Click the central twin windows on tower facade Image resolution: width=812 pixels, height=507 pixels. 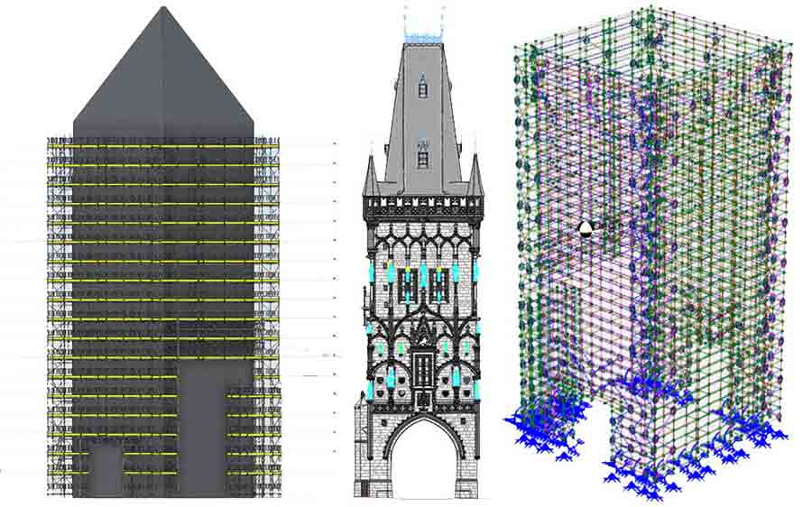(x=423, y=285)
